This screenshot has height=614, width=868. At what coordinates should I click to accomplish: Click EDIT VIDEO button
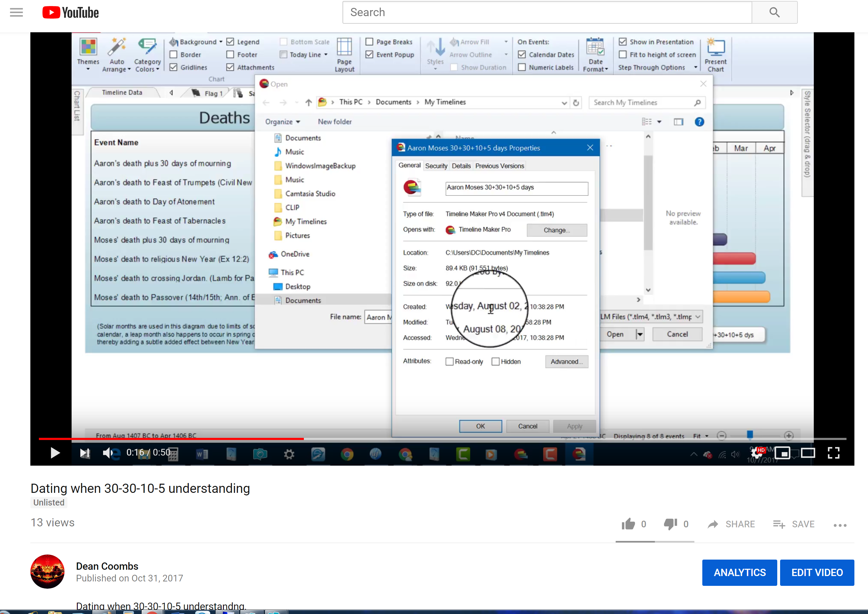pyautogui.click(x=816, y=573)
